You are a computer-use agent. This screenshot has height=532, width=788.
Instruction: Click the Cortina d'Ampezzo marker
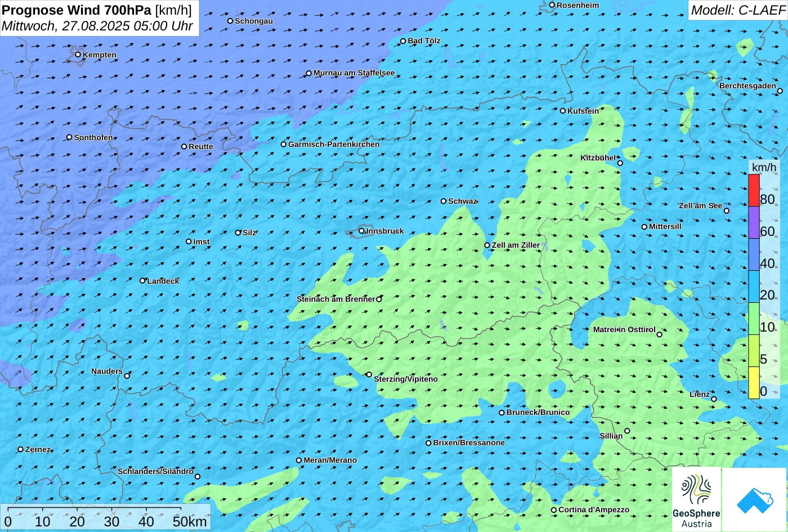[554, 510]
